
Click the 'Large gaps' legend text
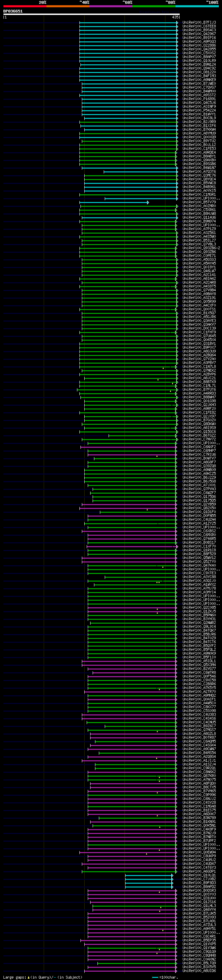click(15, 977)
